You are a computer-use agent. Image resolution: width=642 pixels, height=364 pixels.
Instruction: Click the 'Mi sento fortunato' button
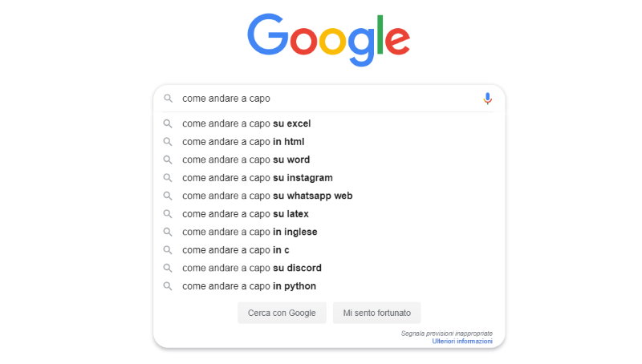[376, 313]
